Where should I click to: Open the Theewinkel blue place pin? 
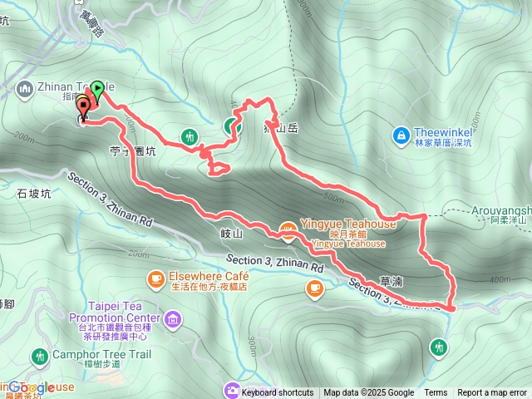[x=401, y=136]
